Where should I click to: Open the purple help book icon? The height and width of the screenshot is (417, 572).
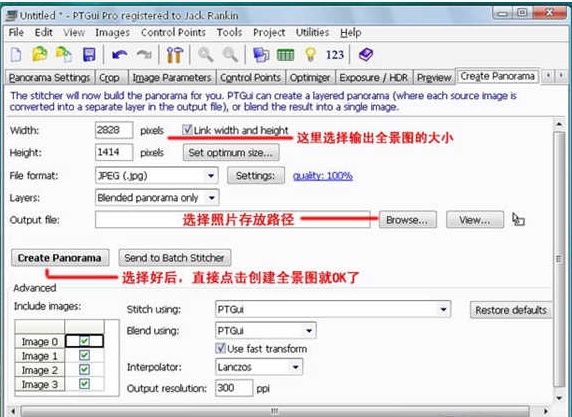pyautogui.click(x=366, y=55)
